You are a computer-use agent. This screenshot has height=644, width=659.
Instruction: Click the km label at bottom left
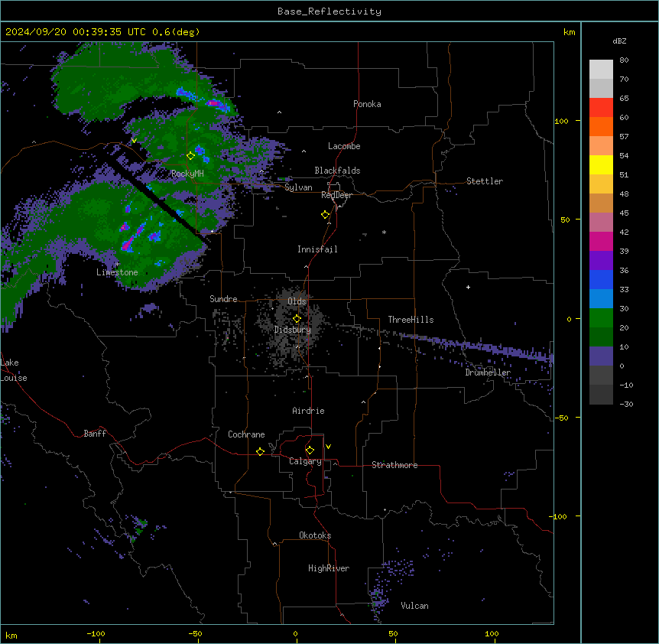pyautogui.click(x=11, y=636)
